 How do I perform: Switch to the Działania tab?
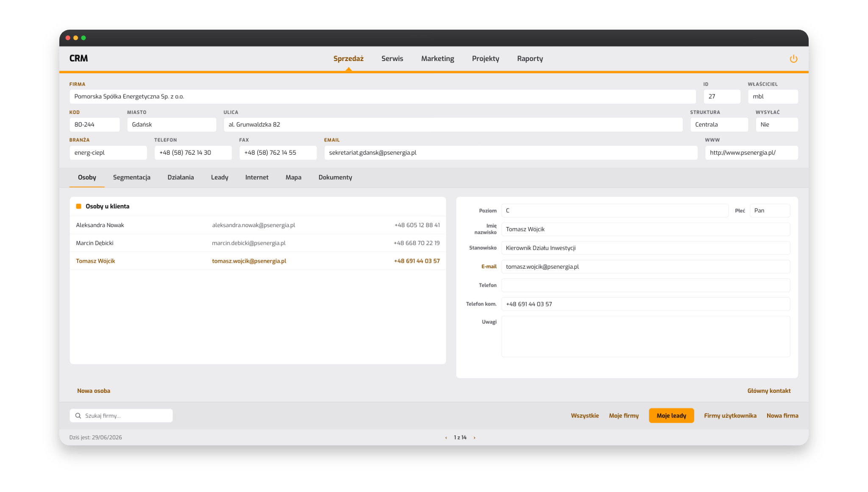click(x=181, y=178)
